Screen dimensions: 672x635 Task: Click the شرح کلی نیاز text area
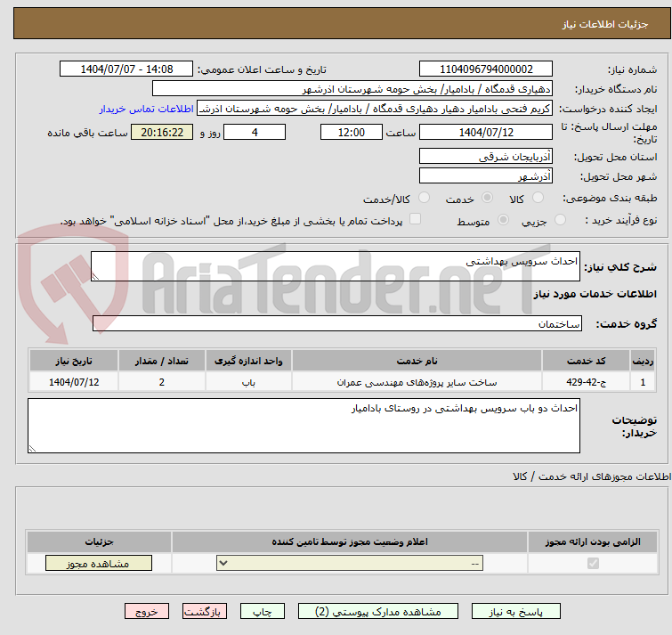point(336,266)
